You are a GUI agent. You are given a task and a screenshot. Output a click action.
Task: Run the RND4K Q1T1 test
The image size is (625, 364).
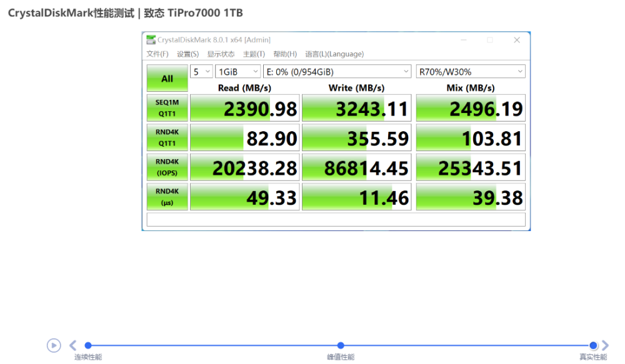point(167,137)
